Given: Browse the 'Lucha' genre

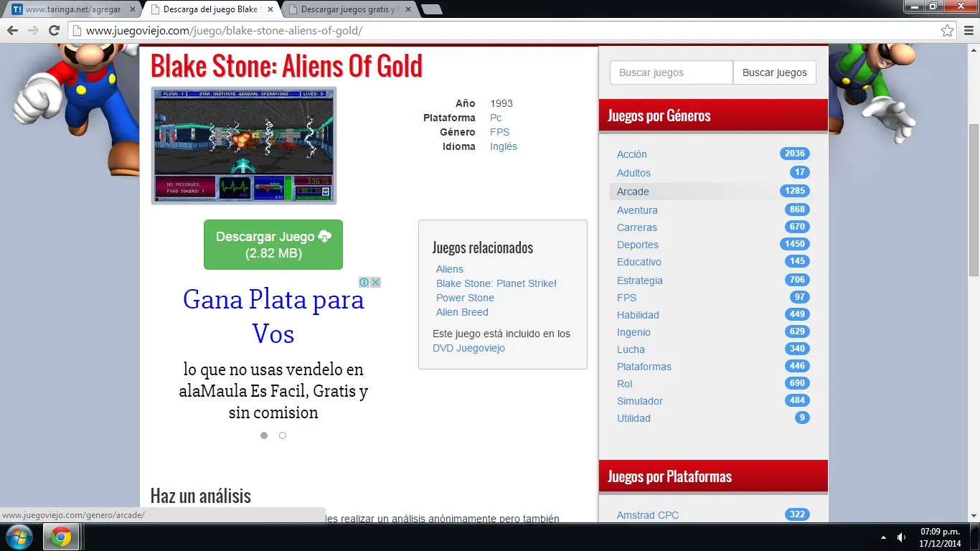Looking at the screenshot, I should [631, 349].
